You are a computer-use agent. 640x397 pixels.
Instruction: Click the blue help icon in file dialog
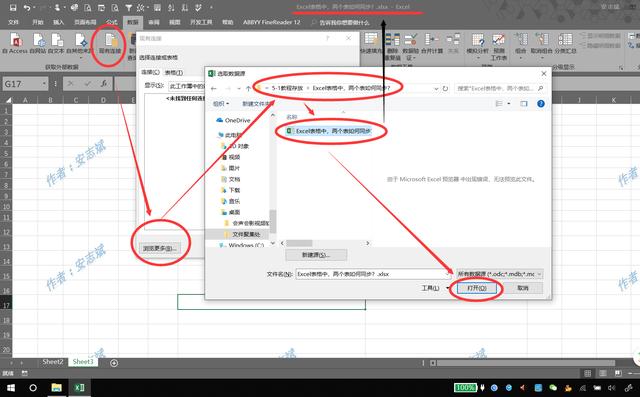[x=541, y=104]
